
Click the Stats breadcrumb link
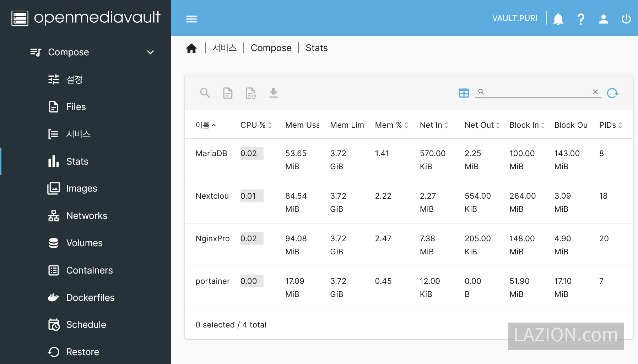point(317,48)
